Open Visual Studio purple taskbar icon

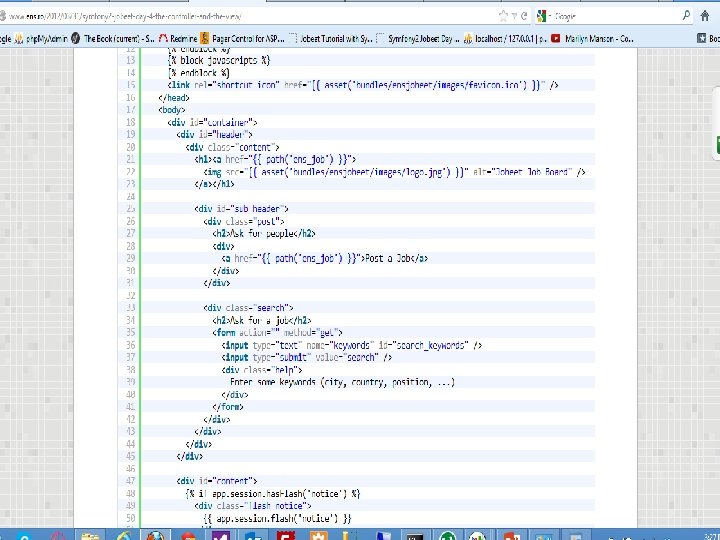tap(221, 535)
